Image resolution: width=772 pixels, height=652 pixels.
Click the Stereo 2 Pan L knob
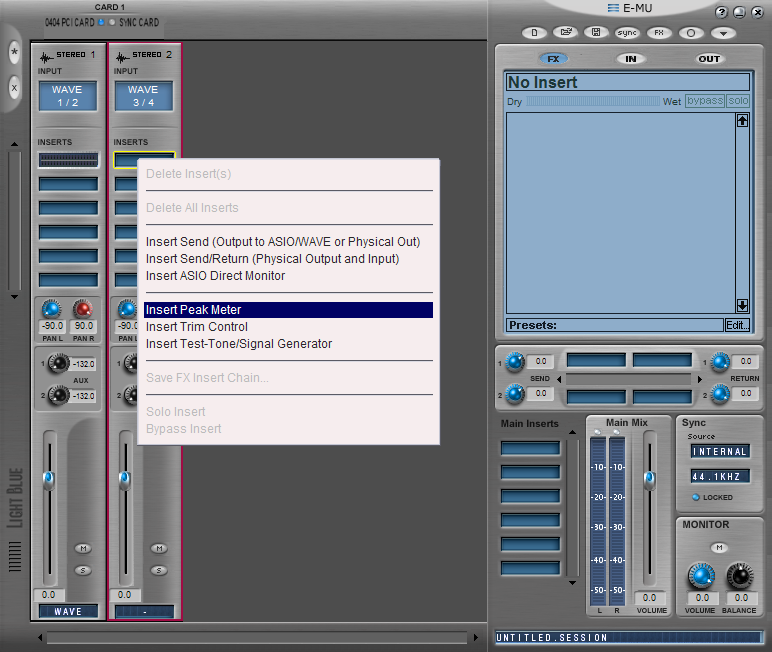pos(127,309)
